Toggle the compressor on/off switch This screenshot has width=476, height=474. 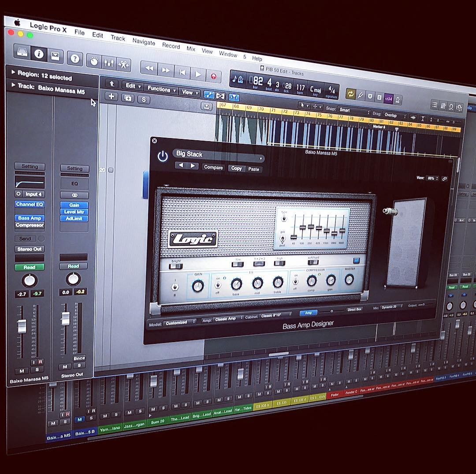pos(294,283)
